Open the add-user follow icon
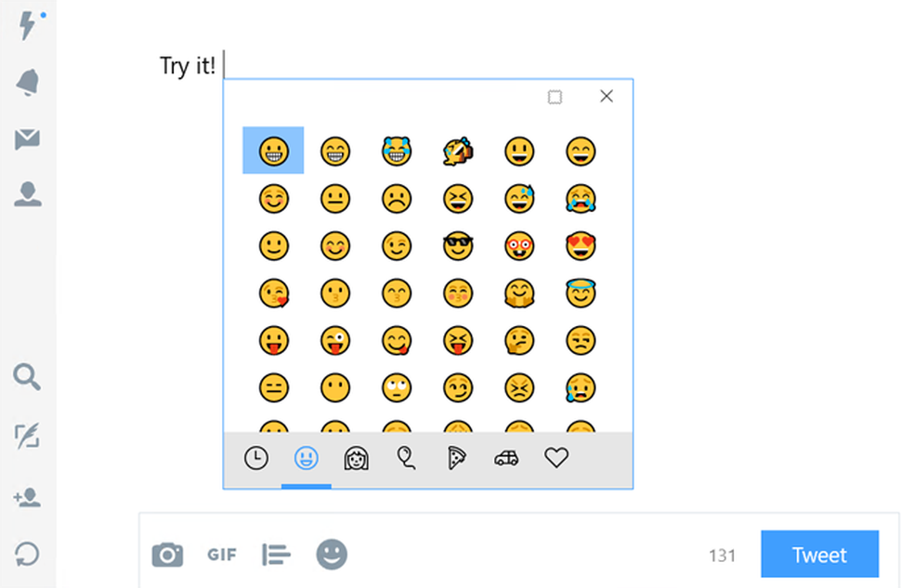Image resolution: width=914 pixels, height=588 pixels. point(27,497)
